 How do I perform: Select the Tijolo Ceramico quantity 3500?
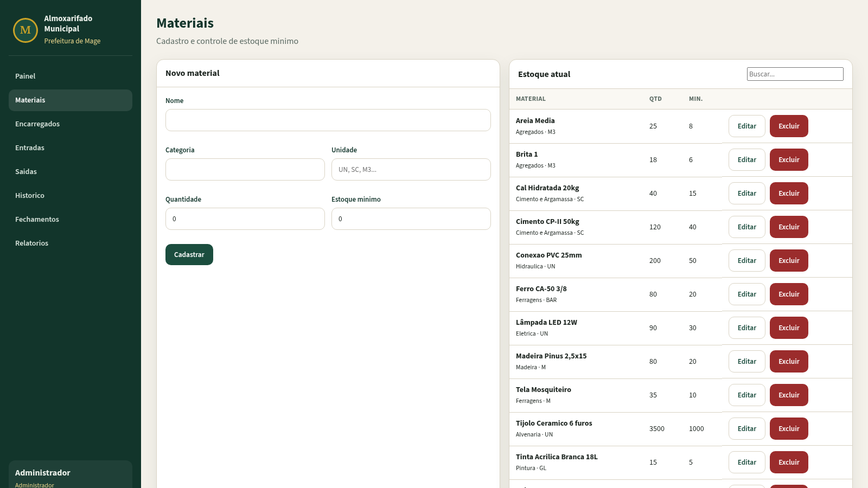tap(656, 429)
